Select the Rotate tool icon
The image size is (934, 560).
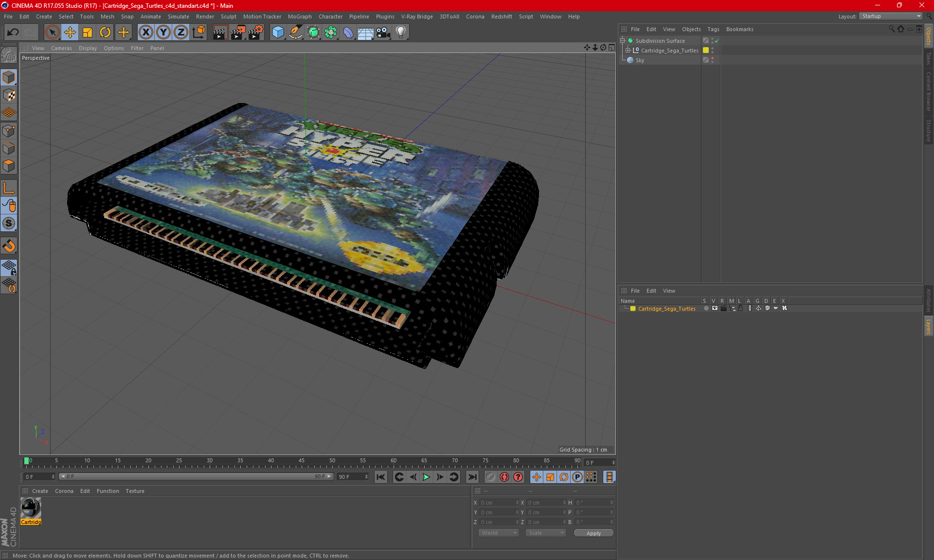coord(105,33)
